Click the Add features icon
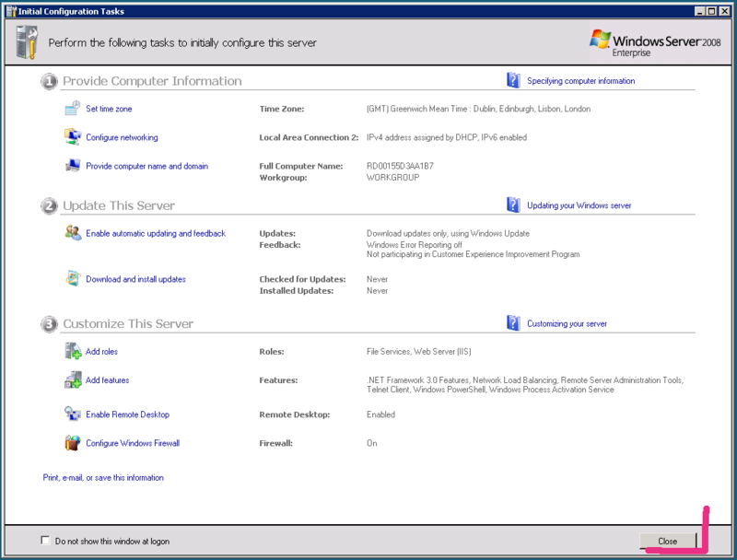737x560 pixels. click(x=73, y=379)
